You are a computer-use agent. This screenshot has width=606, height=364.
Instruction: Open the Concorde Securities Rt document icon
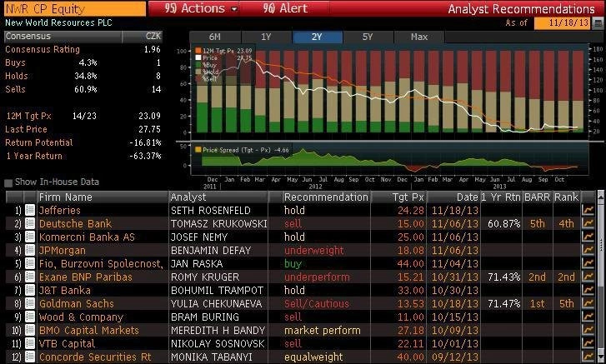pos(30,357)
